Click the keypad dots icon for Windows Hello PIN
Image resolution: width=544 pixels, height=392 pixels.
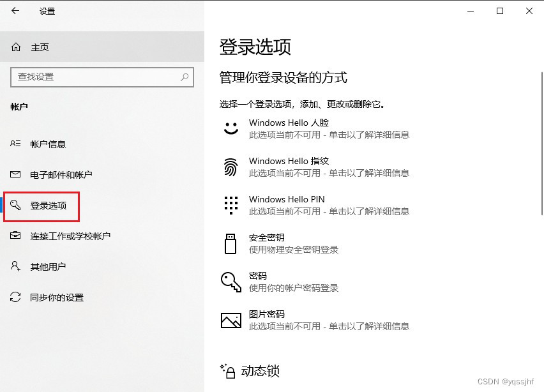click(231, 206)
